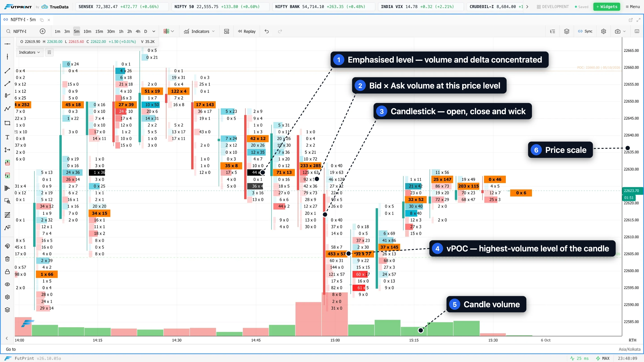
Task: Select the anchored ray drawing tool
Action: 7,95
